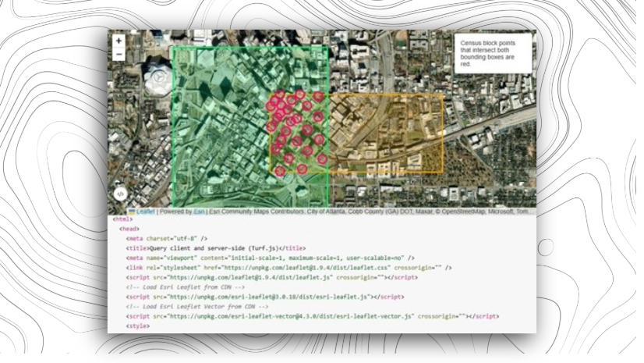
Task: Click the '<head>' code line
Action: pyautogui.click(x=129, y=229)
